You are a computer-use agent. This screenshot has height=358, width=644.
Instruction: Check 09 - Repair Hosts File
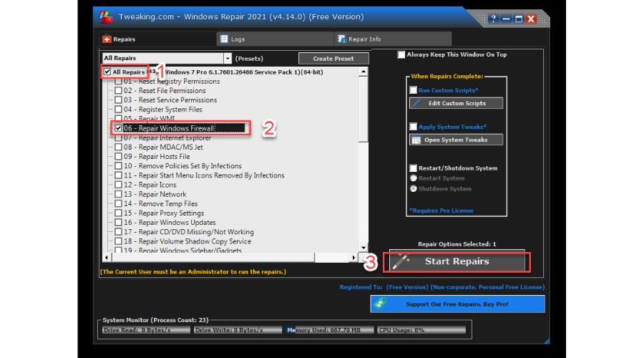point(118,157)
